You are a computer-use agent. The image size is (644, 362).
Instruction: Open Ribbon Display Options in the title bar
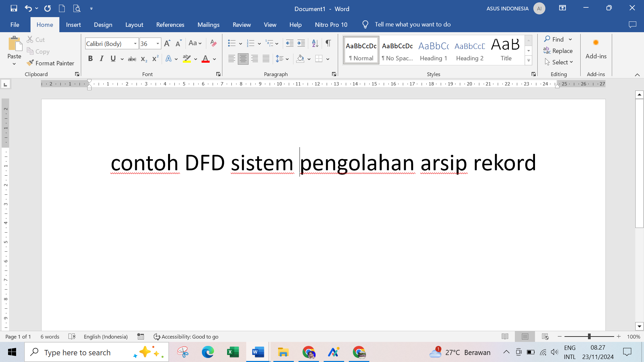click(x=562, y=8)
